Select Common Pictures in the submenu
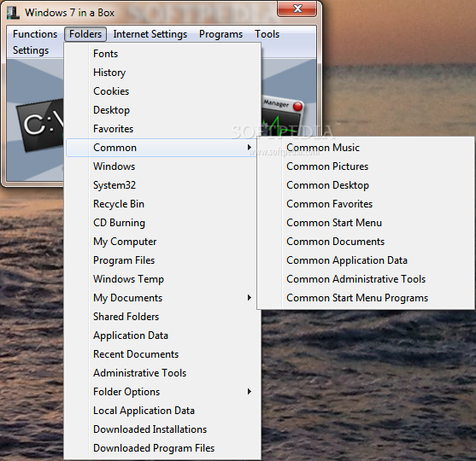This screenshot has width=476, height=461. point(366,166)
